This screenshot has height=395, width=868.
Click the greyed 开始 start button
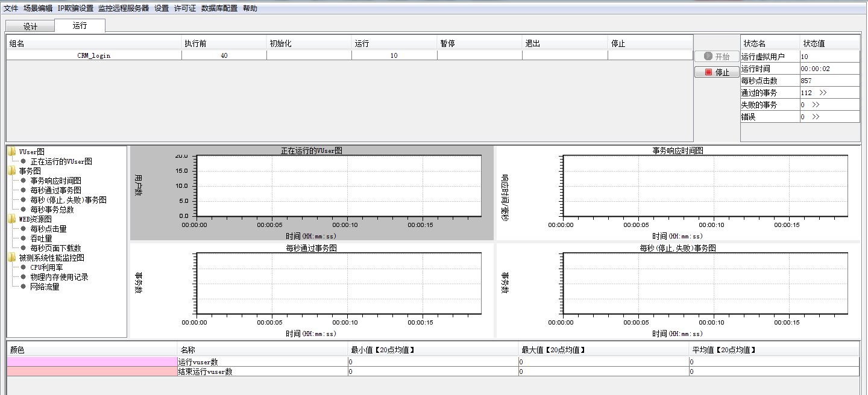716,57
